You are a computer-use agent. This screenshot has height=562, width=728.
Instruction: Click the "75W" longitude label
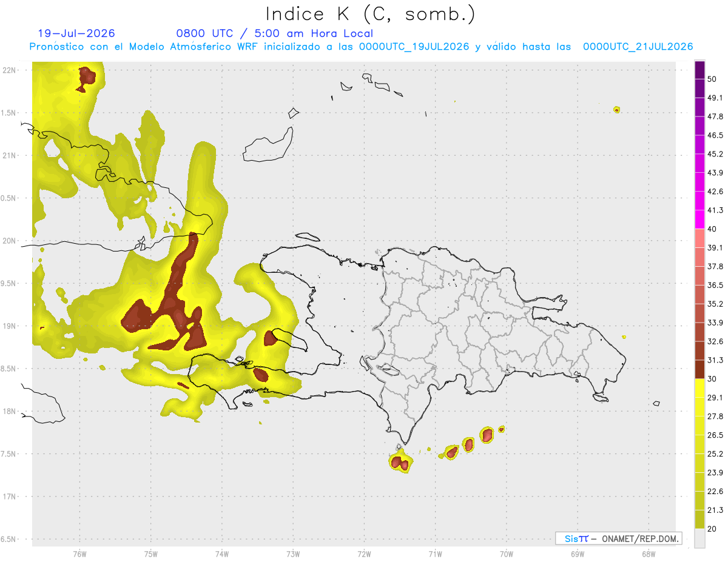click(151, 554)
